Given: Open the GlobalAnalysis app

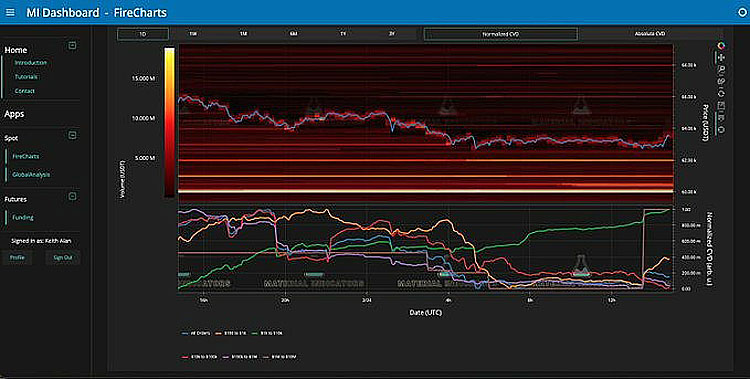Looking at the screenshot, I should click(31, 175).
